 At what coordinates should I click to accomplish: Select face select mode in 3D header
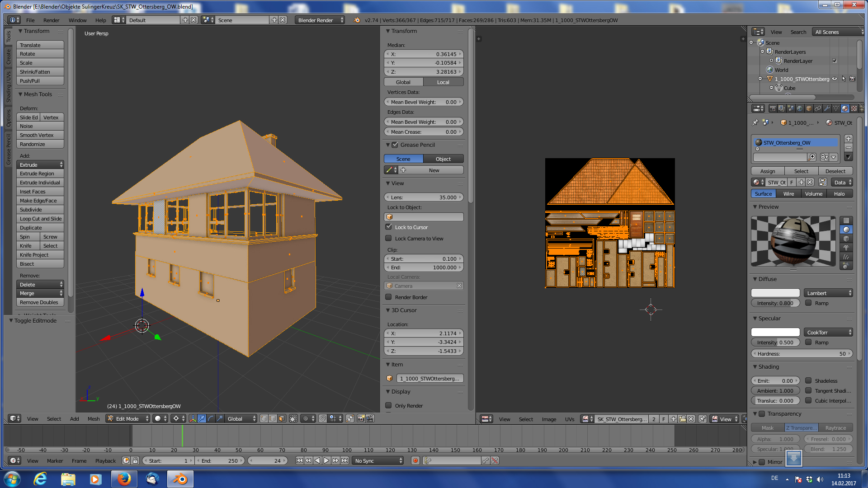282,418
